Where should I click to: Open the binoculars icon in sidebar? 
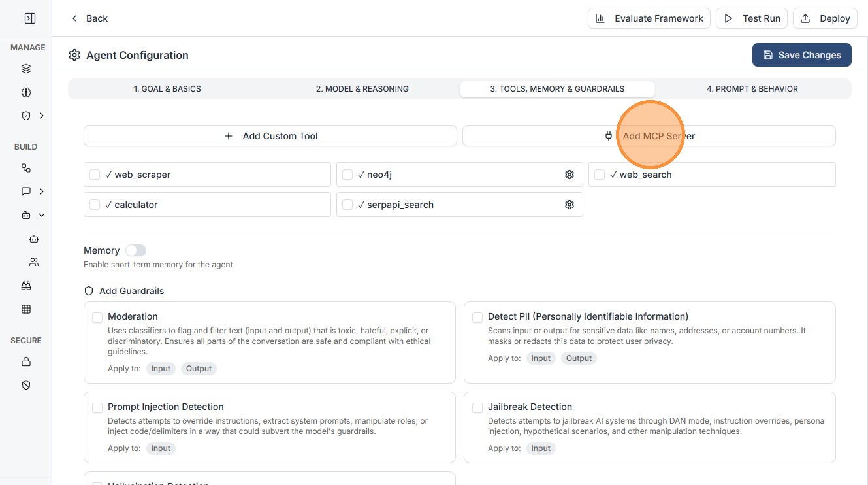pos(26,286)
